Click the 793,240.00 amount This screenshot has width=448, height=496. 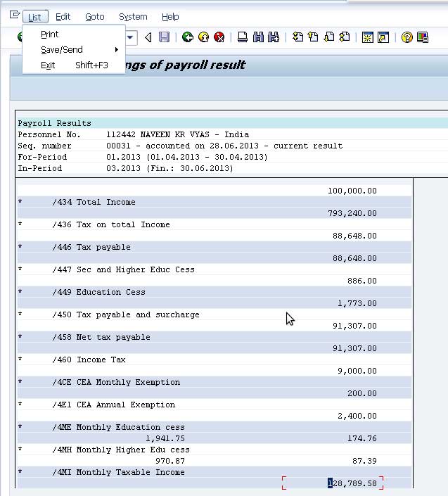click(x=352, y=213)
